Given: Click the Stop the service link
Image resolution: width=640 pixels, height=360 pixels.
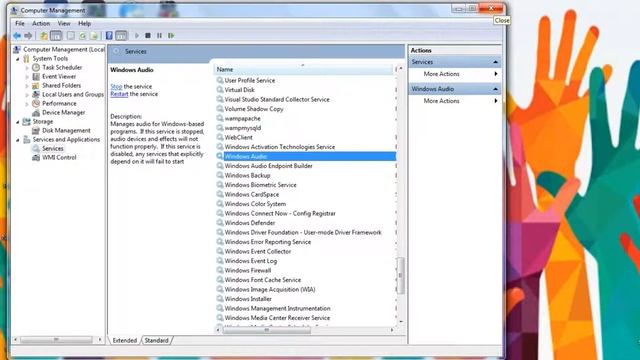Looking at the screenshot, I should [x=116, y=87].
